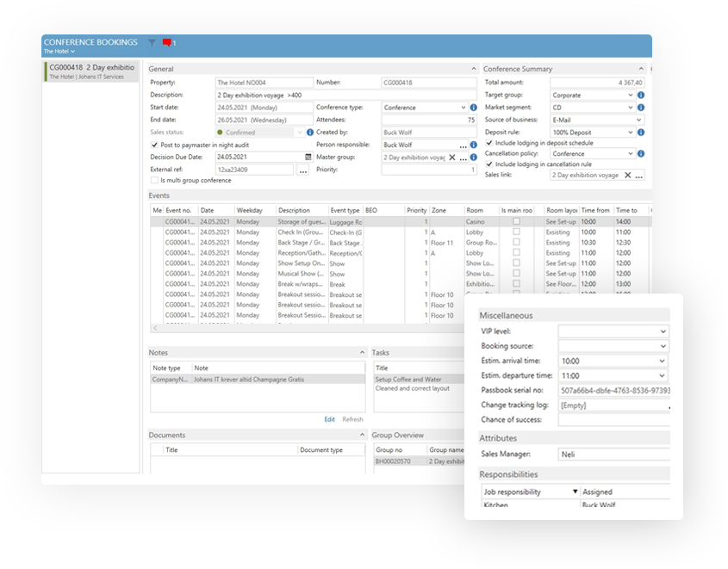728x569 pixels.
Task: Open Booking source dropdown
Action: [663, 346]
